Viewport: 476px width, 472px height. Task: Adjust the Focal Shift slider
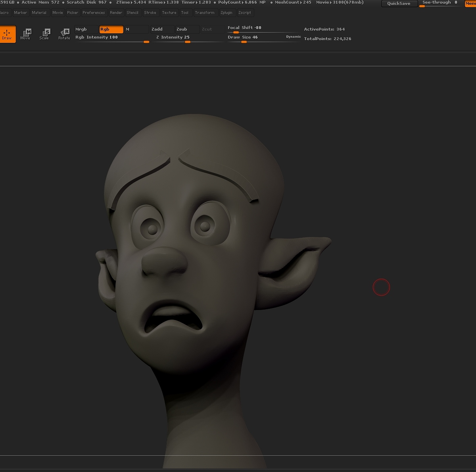[263, 29]
